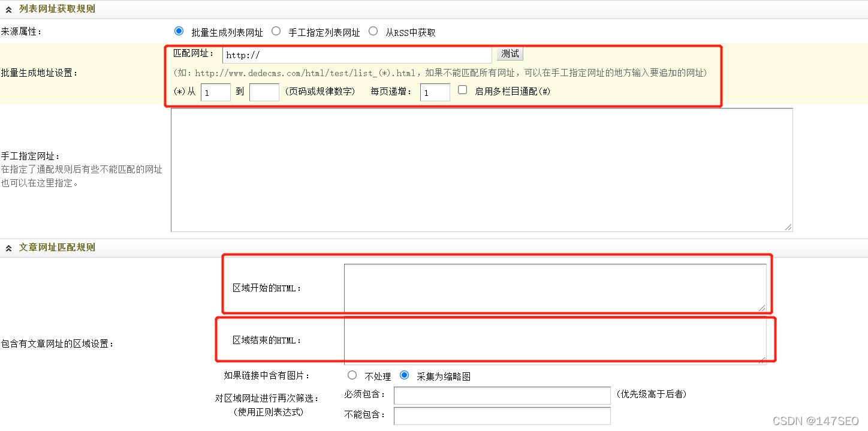Screen dimensions: 868x431
Task: Click the 区域开始的HTML textarea
Action: [555, 288]
